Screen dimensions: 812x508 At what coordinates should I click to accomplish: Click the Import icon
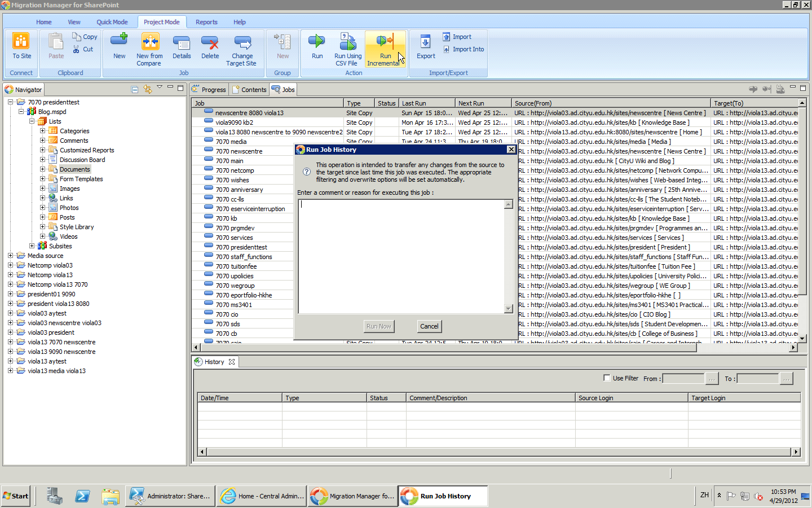coord(447,37)
